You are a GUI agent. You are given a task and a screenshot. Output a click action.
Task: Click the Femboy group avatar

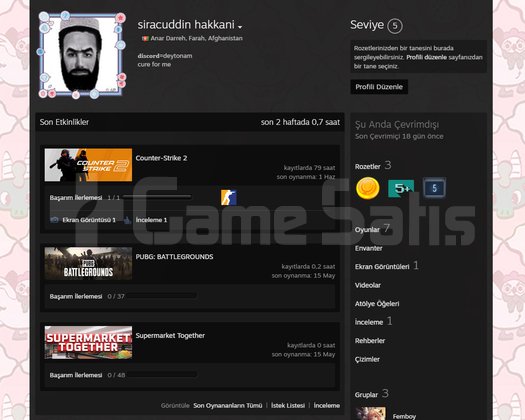pyautogui.click(x=370, y=414)
